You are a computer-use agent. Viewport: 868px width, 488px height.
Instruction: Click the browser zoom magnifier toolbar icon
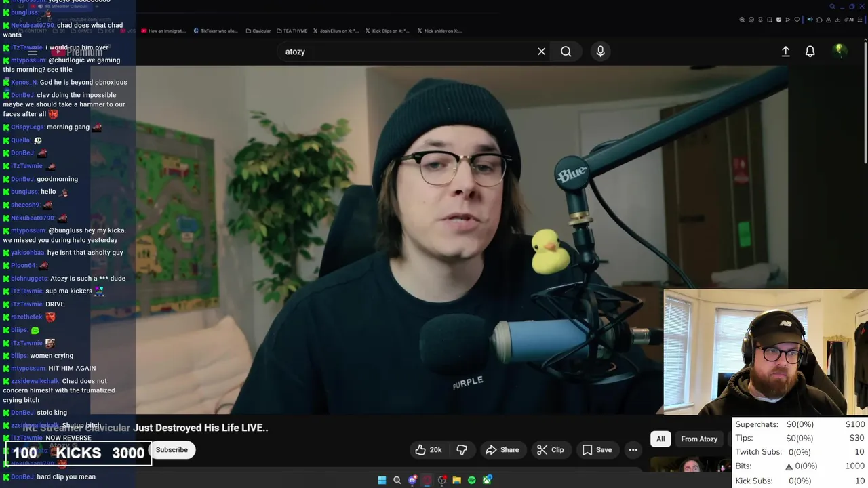coord(742,20)
